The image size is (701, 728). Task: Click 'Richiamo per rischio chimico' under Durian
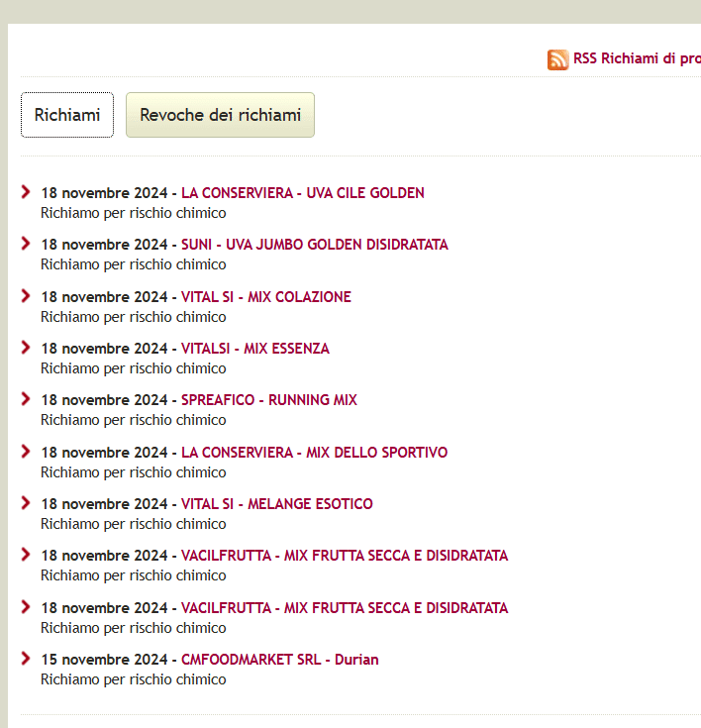pos(134,679)
